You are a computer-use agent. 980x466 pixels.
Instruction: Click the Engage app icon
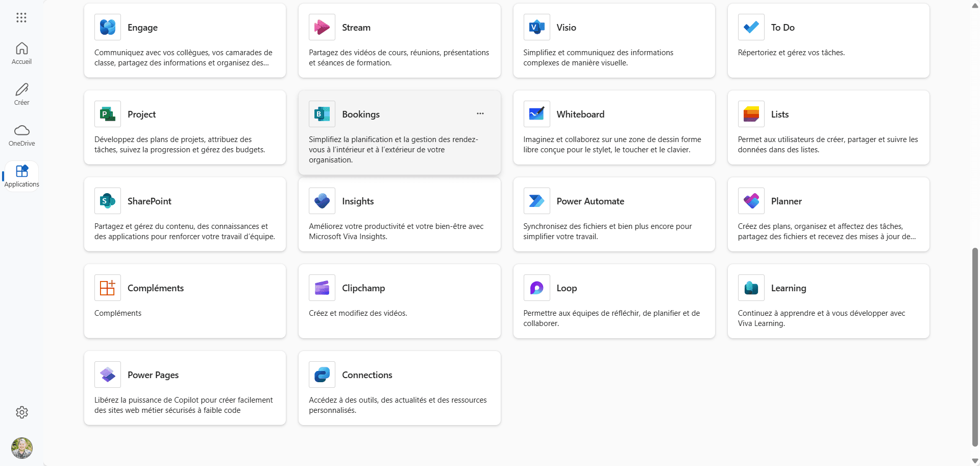(108, 27)
